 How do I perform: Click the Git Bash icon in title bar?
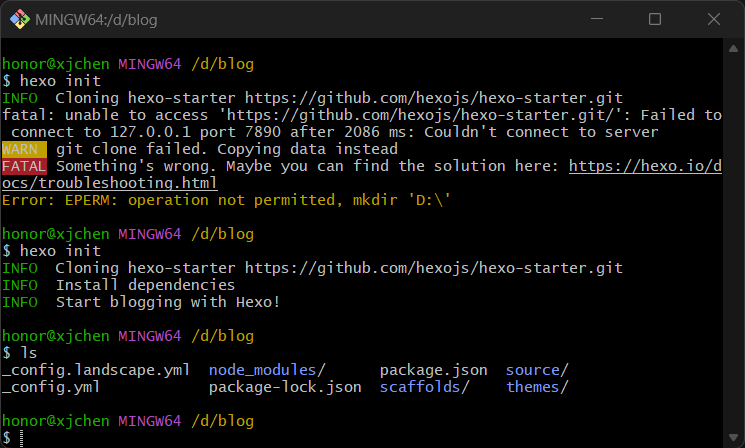(18, 20)
